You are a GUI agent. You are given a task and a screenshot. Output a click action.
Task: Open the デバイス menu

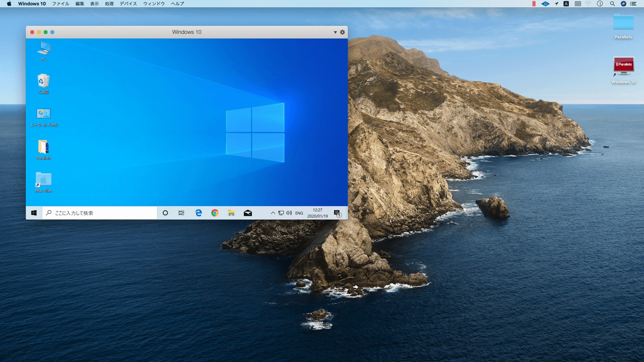[x=128, y=4]
